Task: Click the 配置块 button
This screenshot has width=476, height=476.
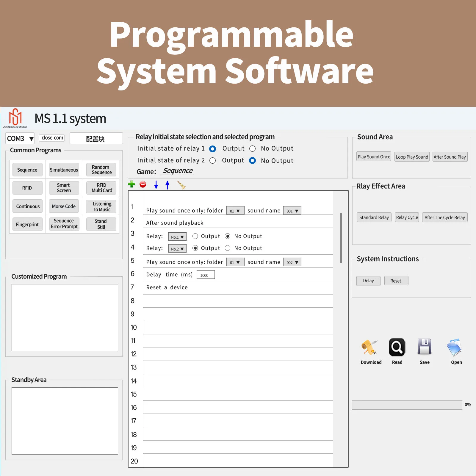Action: point(96,138)
